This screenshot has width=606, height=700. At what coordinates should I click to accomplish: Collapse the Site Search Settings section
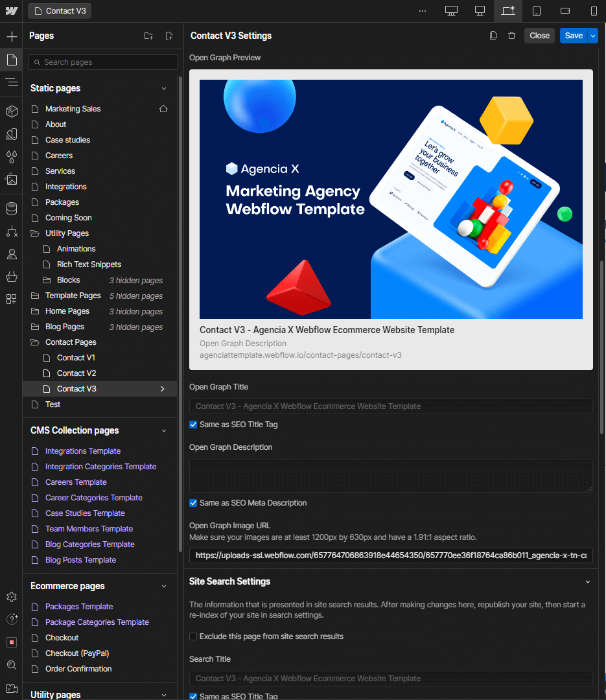click(x=588, y=581)
